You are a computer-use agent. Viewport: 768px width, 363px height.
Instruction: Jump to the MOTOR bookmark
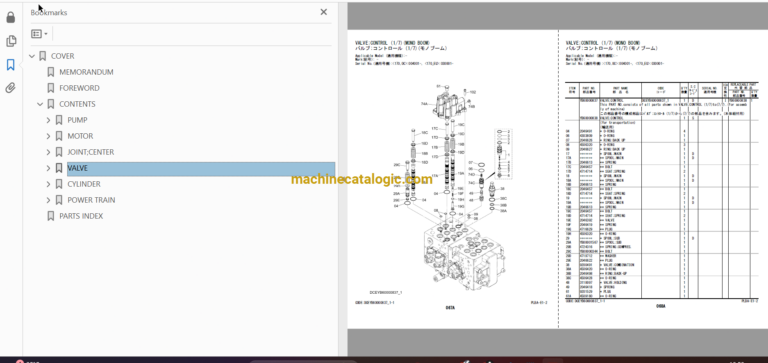tap(80, 136)
